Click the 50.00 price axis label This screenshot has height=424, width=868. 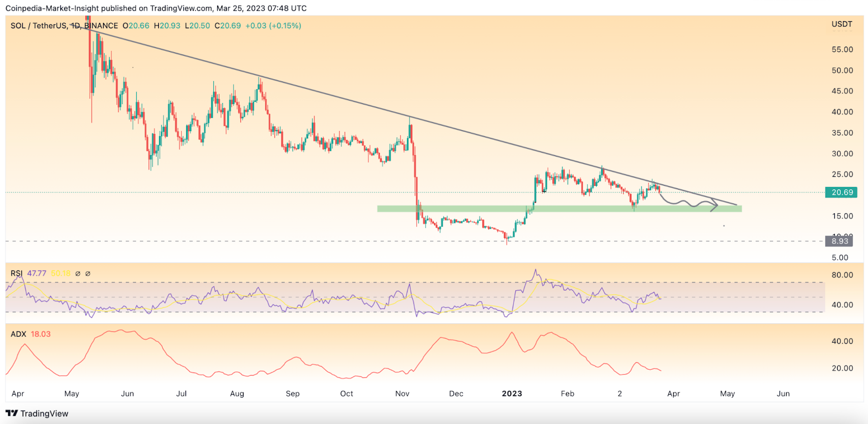pos(843,70)
